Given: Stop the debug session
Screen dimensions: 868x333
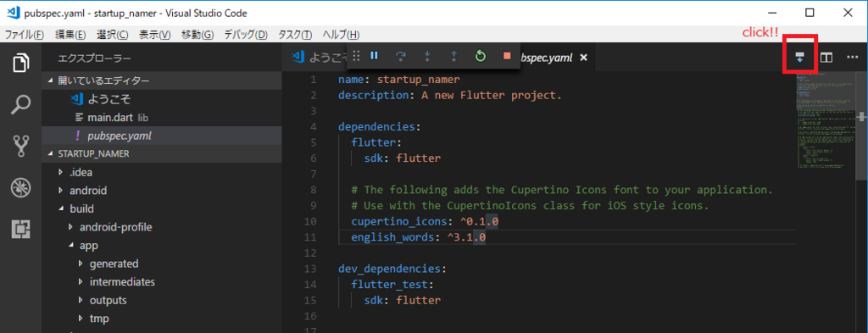Looking at the screenshot, I should tap(507, 56).
